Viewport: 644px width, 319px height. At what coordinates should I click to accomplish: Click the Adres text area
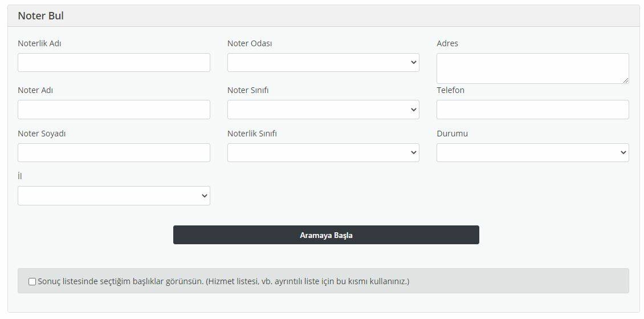(x=532, y=68)
